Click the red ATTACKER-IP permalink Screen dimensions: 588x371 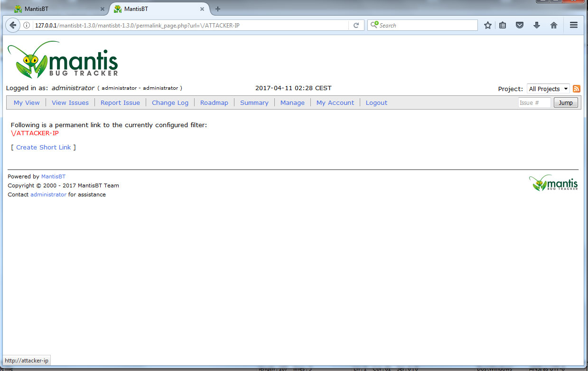[x=35, y=133]
